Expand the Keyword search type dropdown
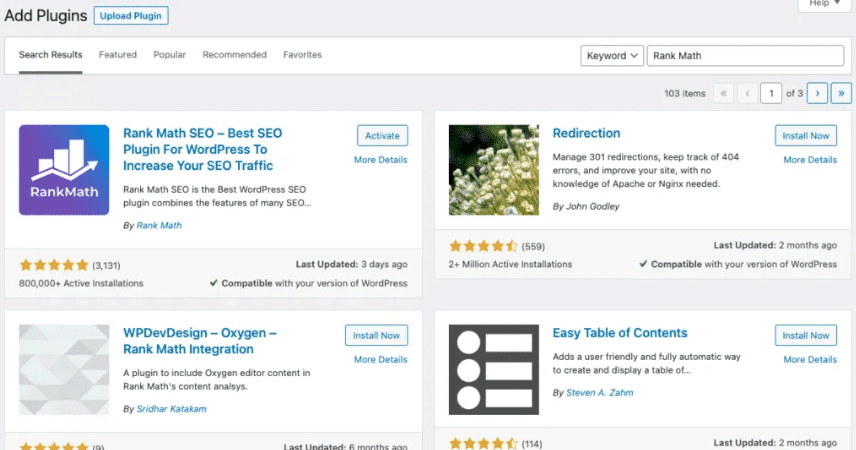The height and width of the screenshot is (450, 856). (612, 56)
